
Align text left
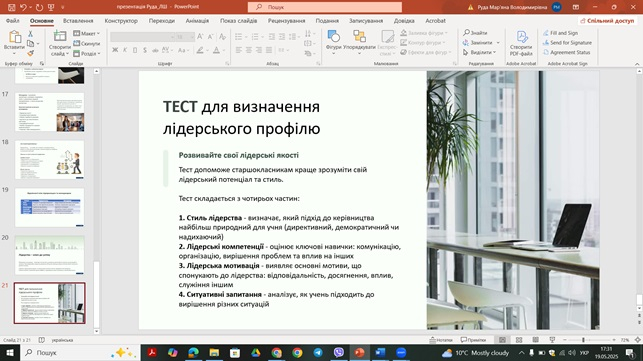239,50
